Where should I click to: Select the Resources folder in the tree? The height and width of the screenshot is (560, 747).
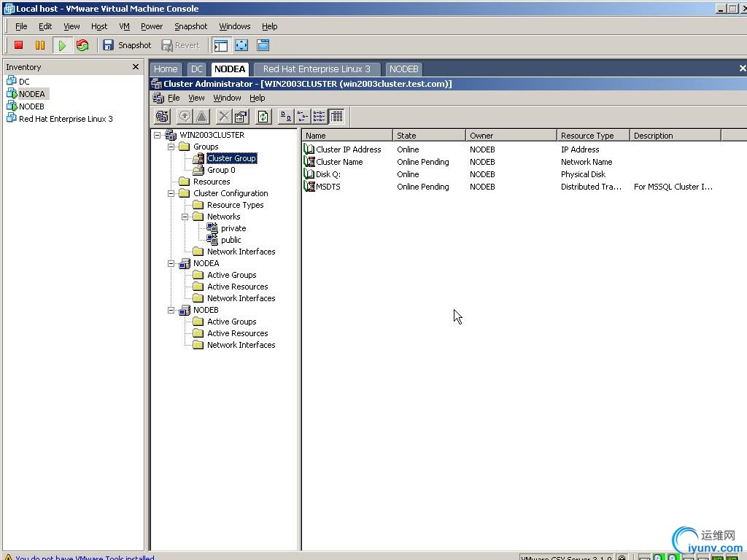pos(211,182)
